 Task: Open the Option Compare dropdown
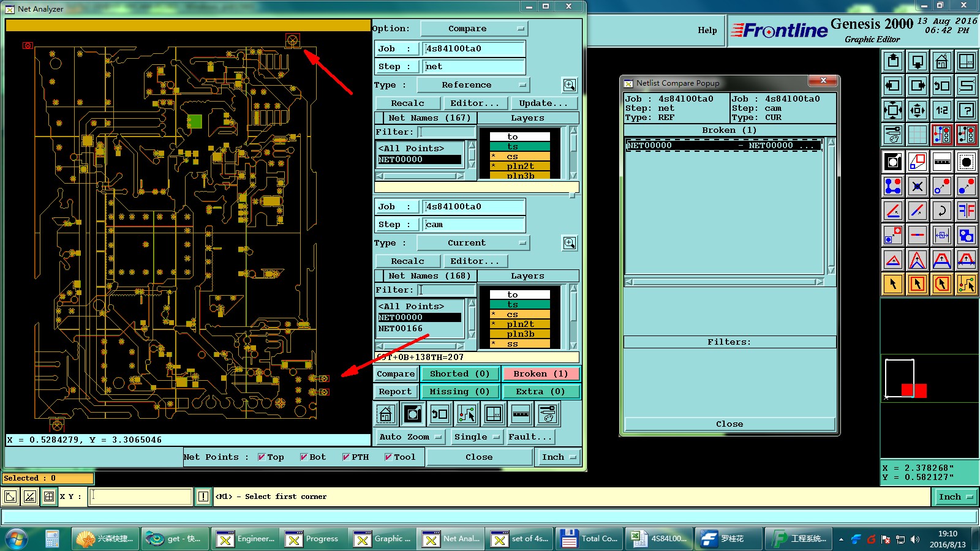pyautogui.click(x=474, y=29)
